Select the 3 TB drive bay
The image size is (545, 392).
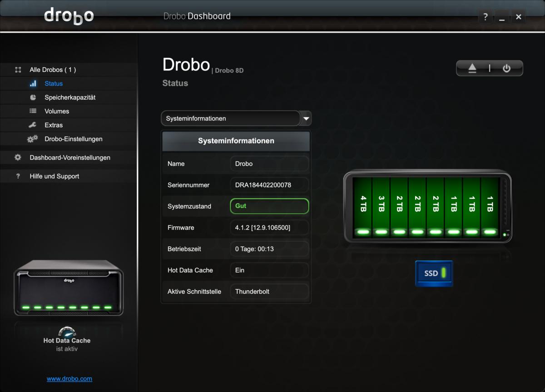(x=381, y=207)
